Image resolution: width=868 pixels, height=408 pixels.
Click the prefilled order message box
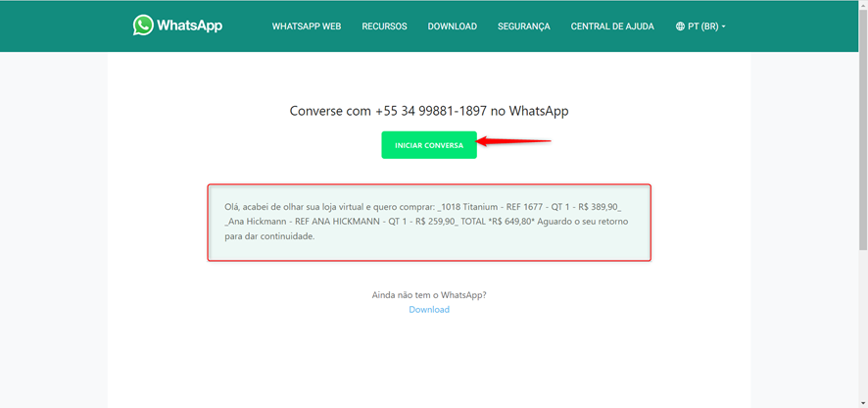[x=429, y=222]
